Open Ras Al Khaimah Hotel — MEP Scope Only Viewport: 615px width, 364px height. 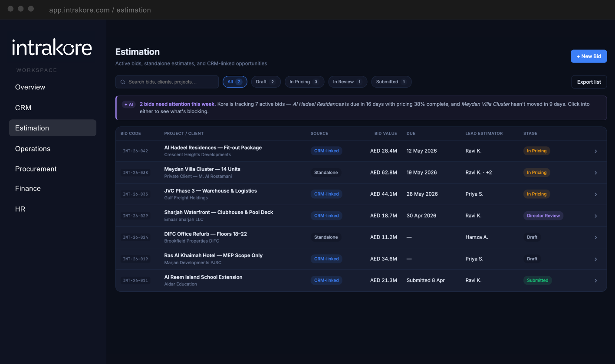213,256
